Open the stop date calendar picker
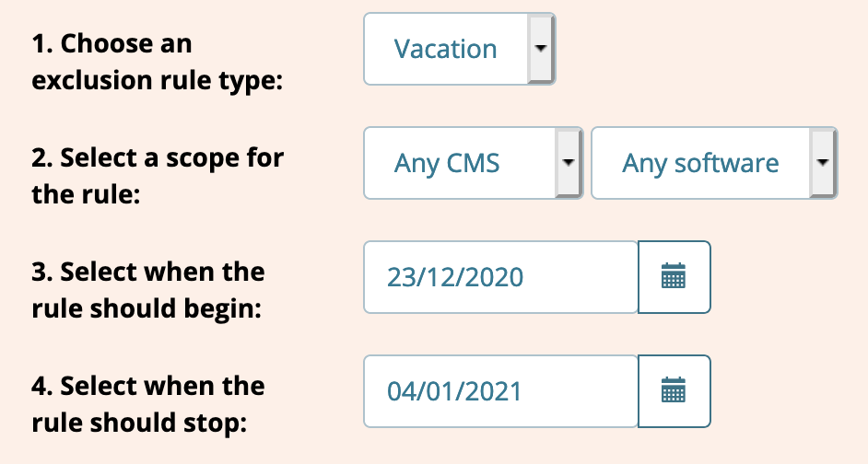 pyautogui.click(x=674, y=391)
